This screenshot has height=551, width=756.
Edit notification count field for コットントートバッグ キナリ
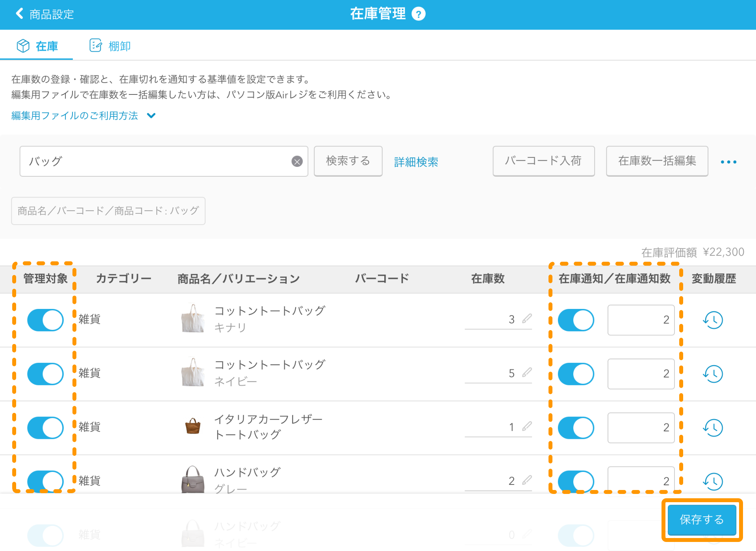pyautogui.click(x=641, y=320)
